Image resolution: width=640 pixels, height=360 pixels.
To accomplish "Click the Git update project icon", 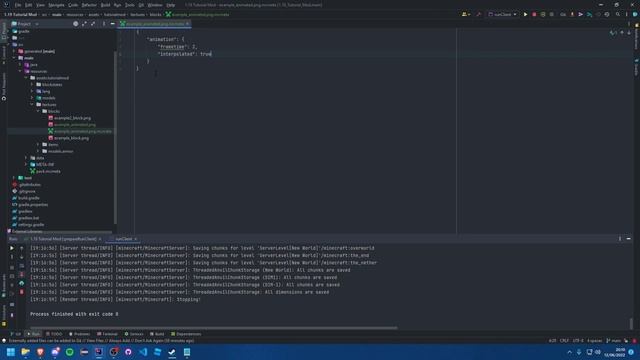I will (x=572, y=14).
